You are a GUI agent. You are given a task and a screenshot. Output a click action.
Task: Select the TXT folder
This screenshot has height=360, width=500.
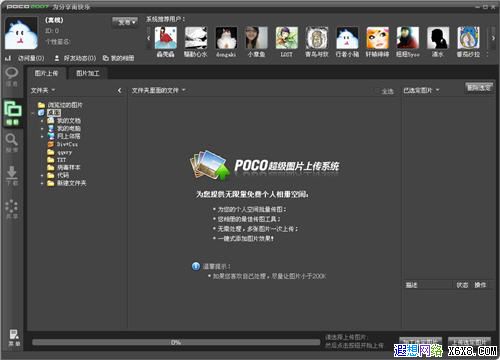[x=62, y=160]
